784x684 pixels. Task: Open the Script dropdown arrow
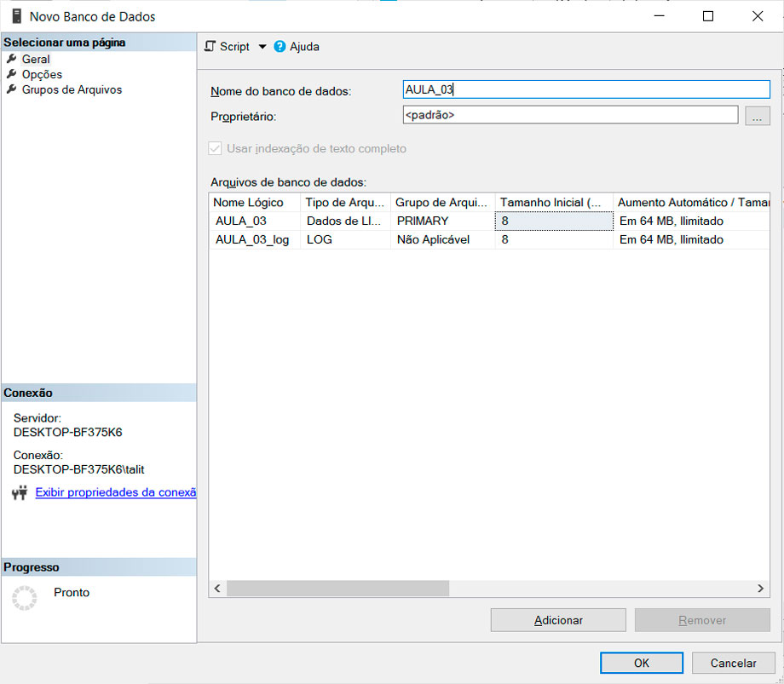(262, 47)
